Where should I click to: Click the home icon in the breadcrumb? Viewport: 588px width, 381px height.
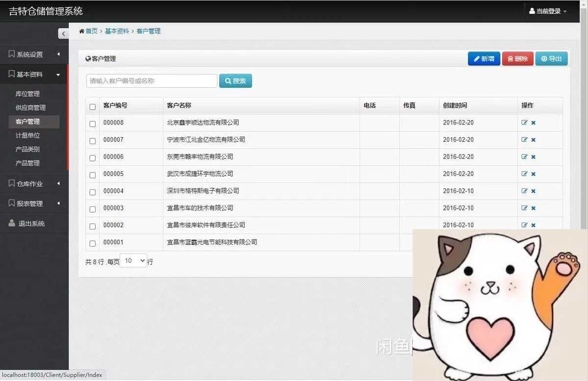pyautogui.click(x=81, y=31)
